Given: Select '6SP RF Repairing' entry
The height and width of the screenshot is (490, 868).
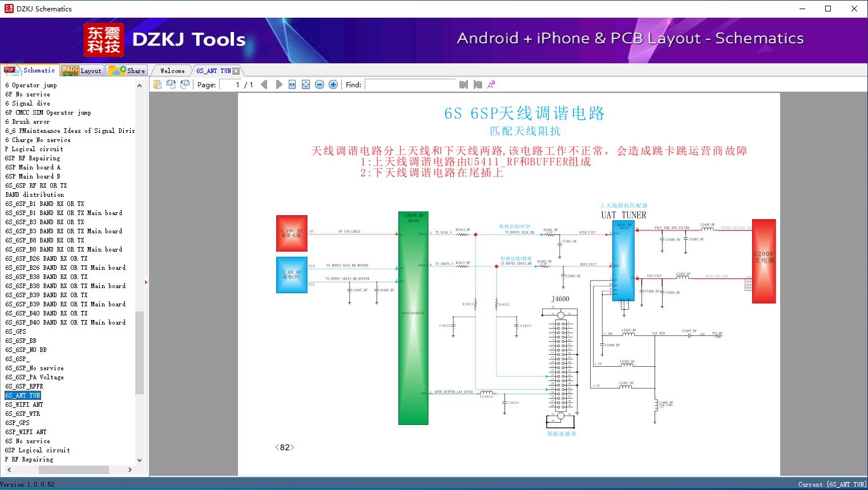Looking at the screenshot, I should point(33,158).
